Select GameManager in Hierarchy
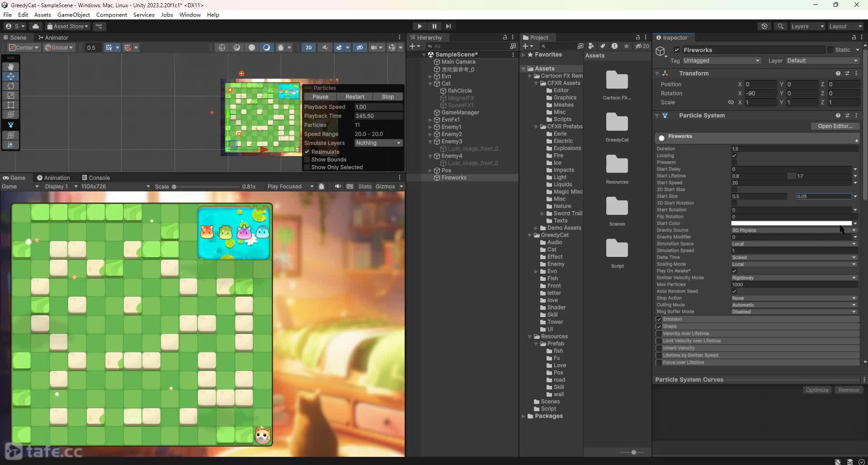The image size is (868, 465). coord(460,113)
